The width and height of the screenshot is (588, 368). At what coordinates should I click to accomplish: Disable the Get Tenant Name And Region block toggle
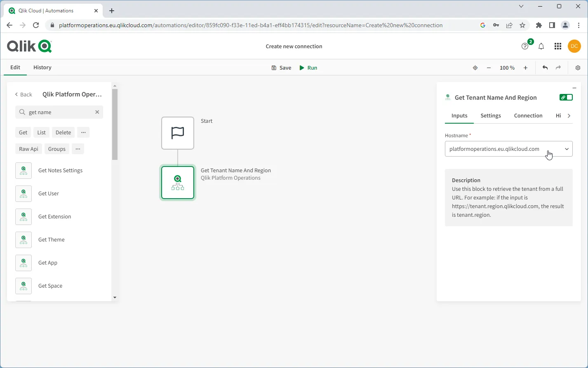coord(566,97)
